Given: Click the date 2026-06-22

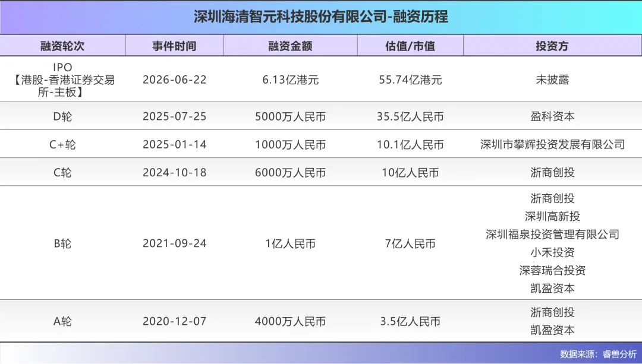Looking at the screenshot, I should pyautogui.click(x=174, y=80).
